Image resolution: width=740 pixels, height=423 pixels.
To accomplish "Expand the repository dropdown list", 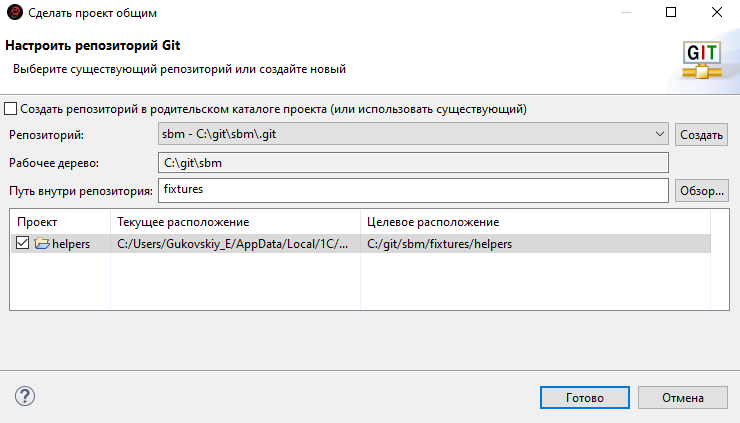I will pos(660,134).
